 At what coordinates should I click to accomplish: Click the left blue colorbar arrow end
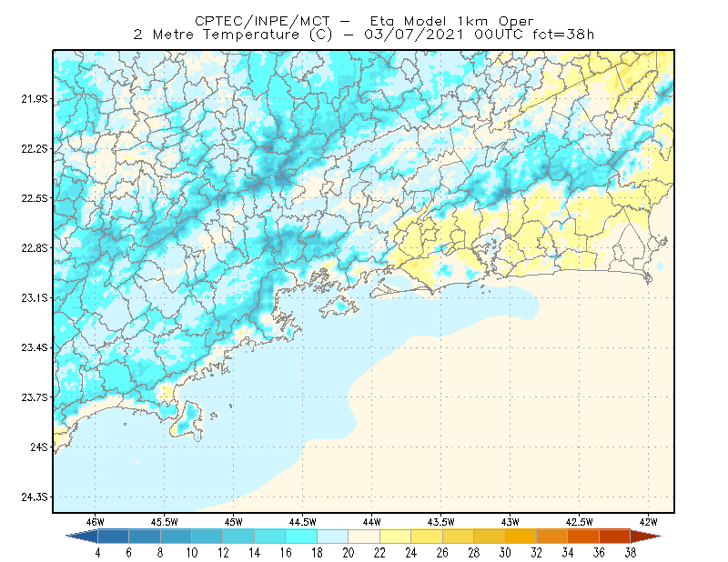tap(82, 537)
